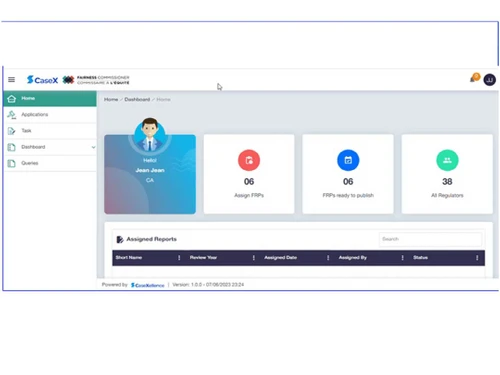Viewport: 500px width, 375px height.
Task: Select Applications in the sidebar
Action: click(x=50, y=115)
